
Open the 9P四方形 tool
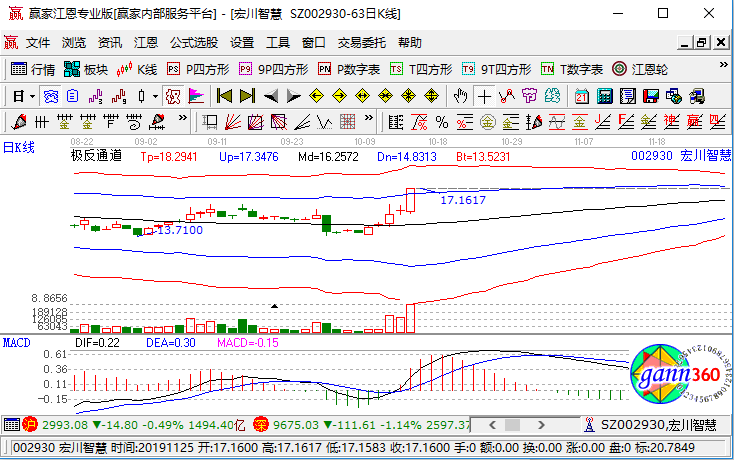coord(273,69)
